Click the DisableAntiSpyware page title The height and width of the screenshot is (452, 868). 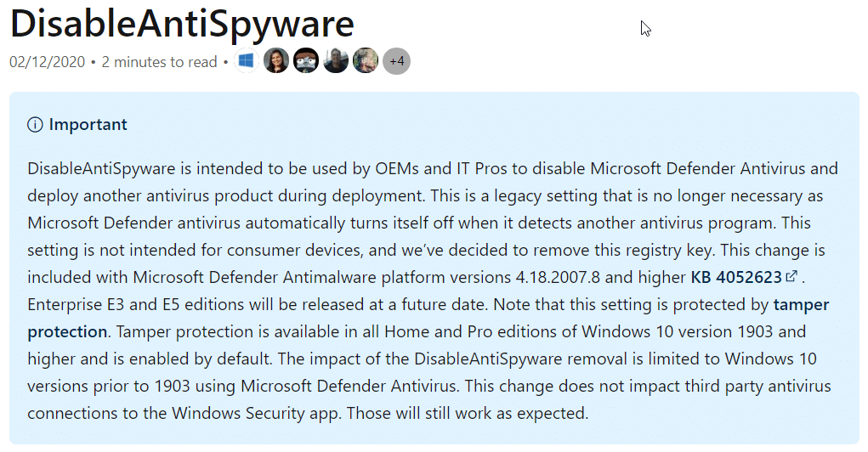click(x=182, y=25)
